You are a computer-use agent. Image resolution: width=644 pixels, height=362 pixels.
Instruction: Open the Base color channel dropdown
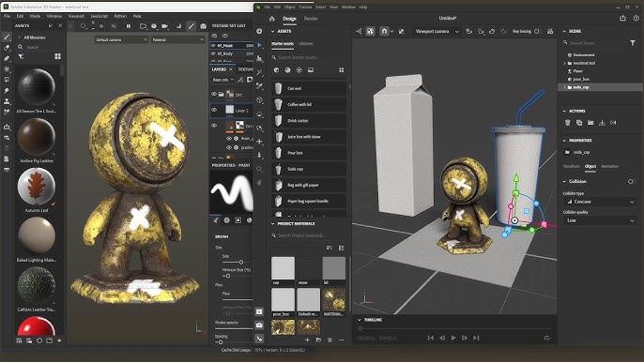(223, 80)
